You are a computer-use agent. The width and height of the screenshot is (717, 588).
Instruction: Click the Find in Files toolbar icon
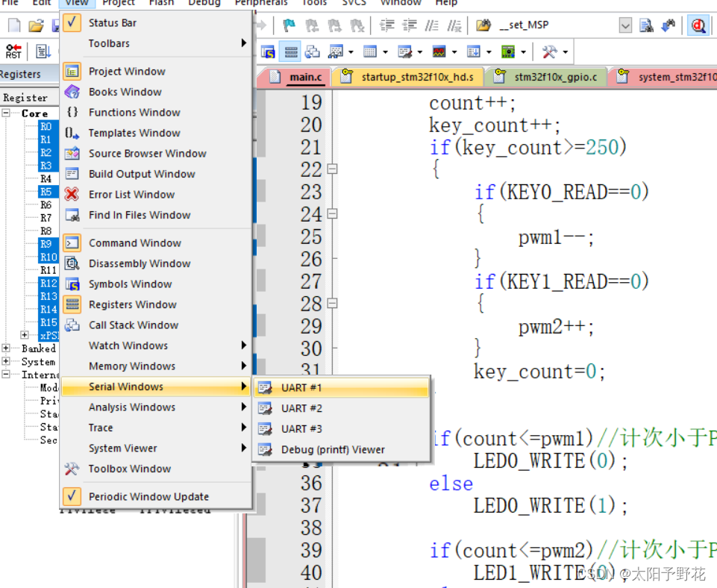(646, 25)
